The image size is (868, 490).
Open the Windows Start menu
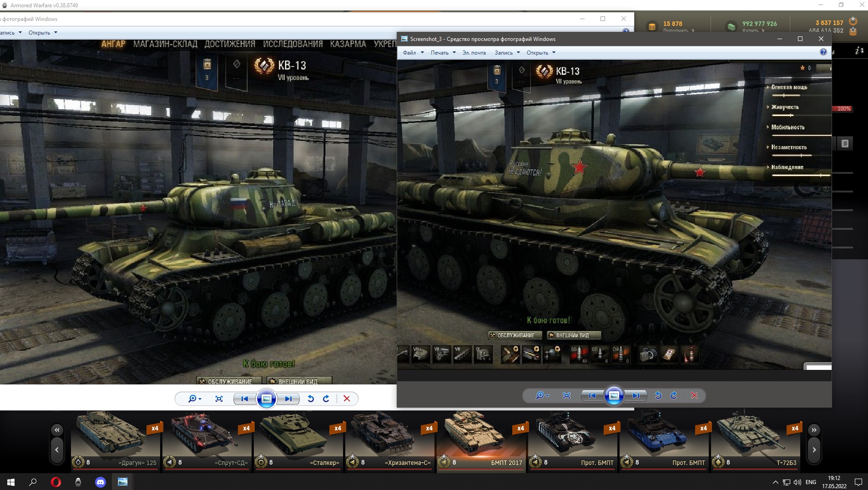click(11, 482)
